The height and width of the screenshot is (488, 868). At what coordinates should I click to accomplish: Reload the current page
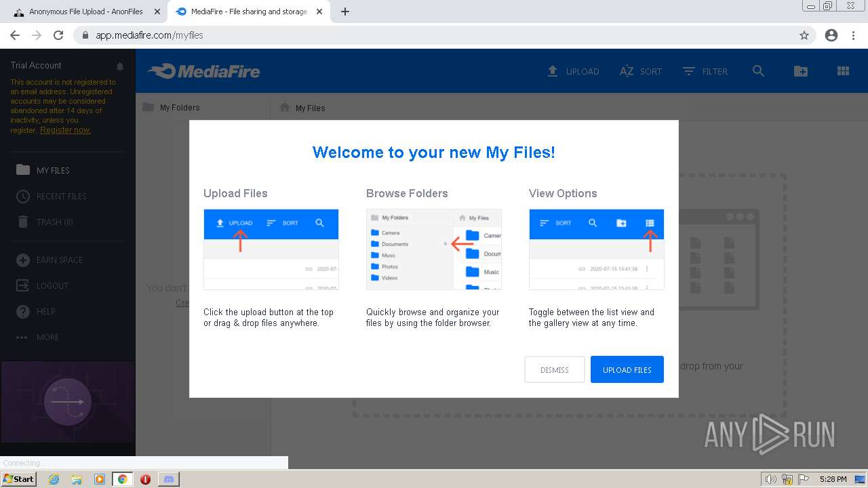[x=58, y=35]
